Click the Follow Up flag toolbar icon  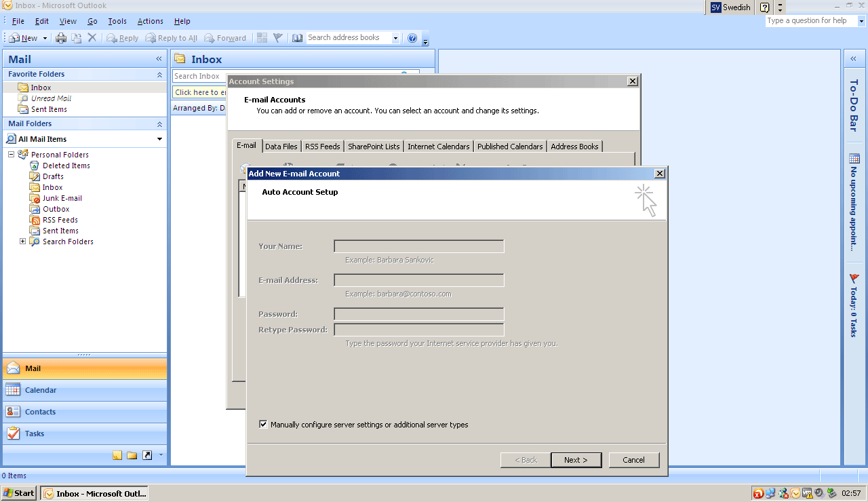[x=277, y=38]
